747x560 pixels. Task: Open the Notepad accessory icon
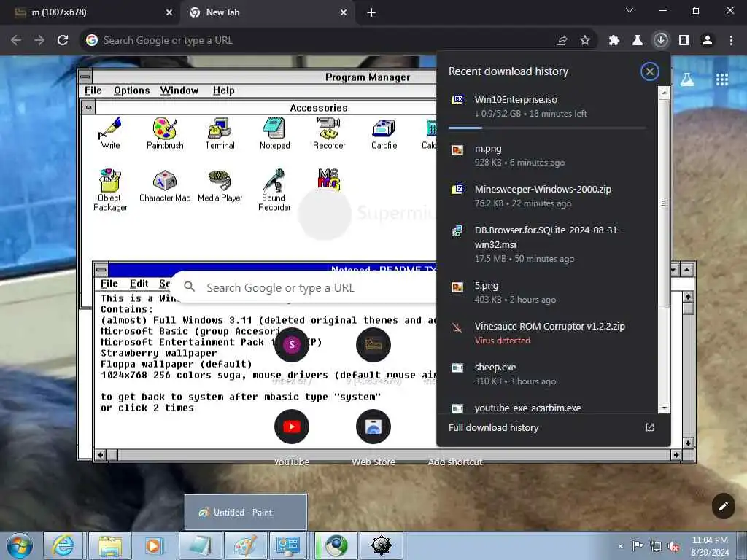click(274, 133)
